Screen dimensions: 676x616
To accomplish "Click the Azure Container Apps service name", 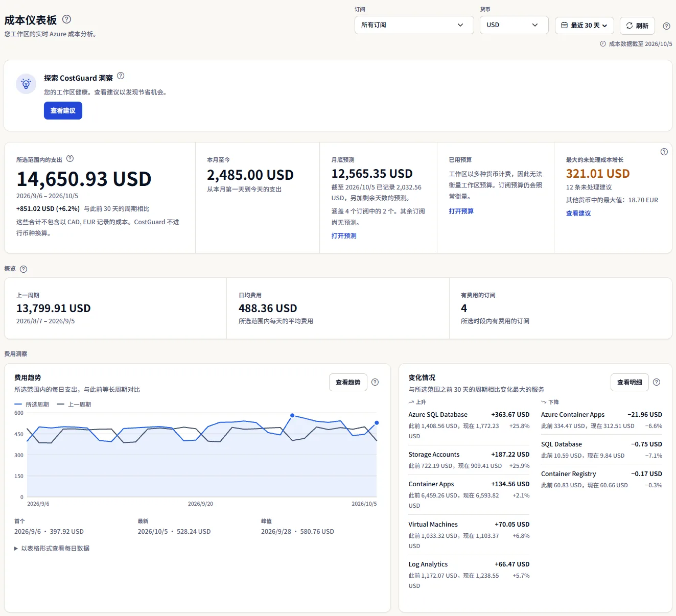I will [x=573, y=415].
